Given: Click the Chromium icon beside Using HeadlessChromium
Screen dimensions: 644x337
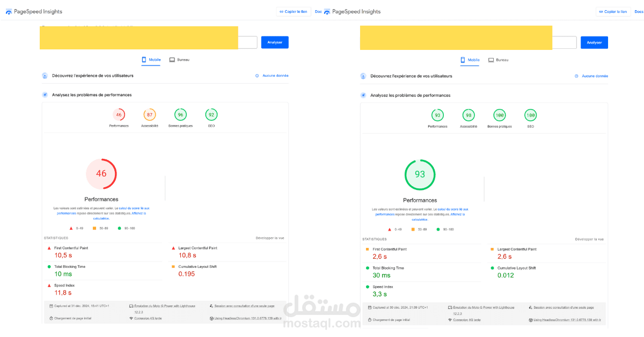Looking at the screenshot, I should (x=212, y=318).
